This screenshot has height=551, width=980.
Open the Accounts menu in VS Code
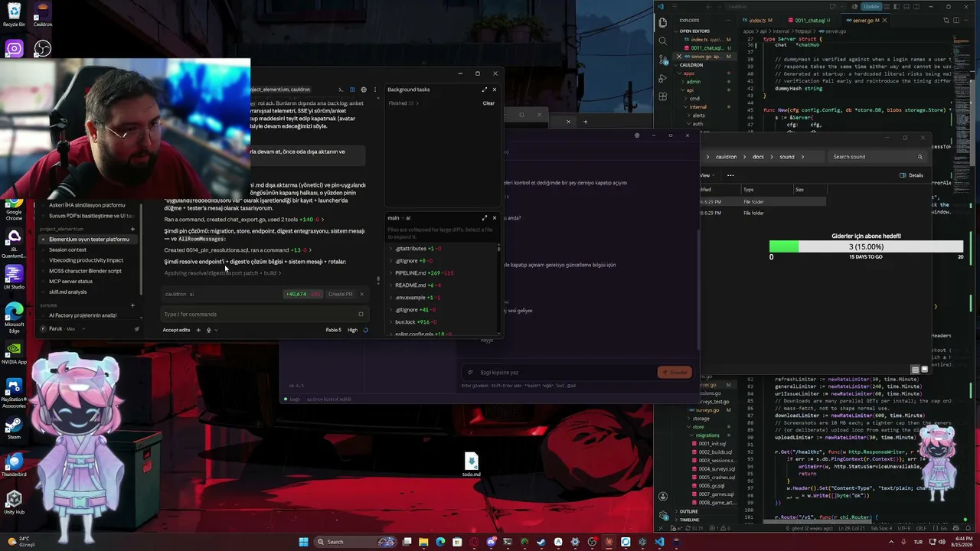[663, 496]
